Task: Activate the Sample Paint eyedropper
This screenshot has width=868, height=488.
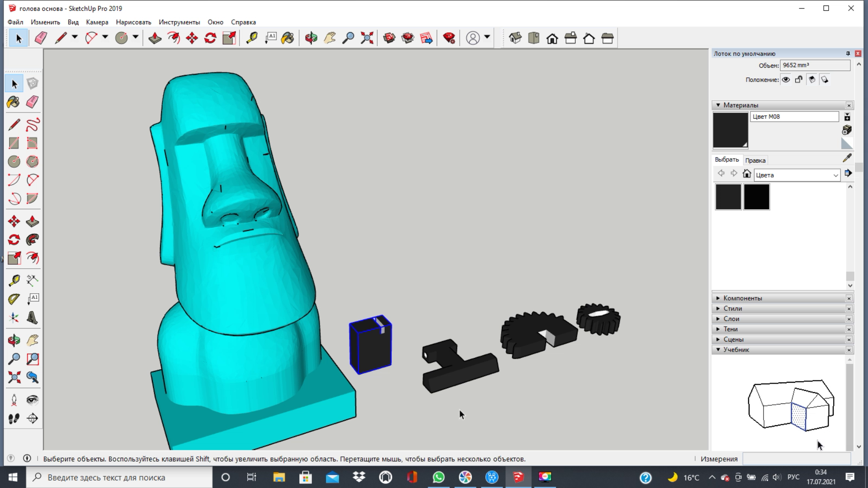Action: (847, 158)
